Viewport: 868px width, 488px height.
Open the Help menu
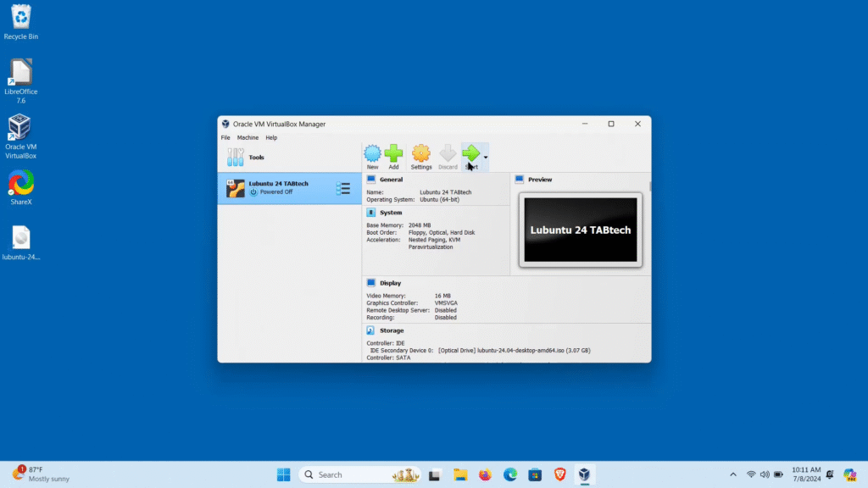tap(271, 137)
